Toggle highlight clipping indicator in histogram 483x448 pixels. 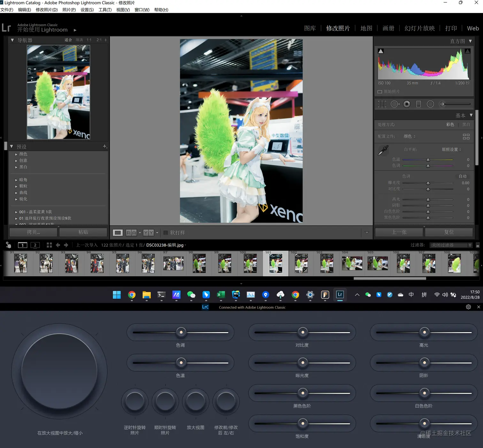[468, 51]
